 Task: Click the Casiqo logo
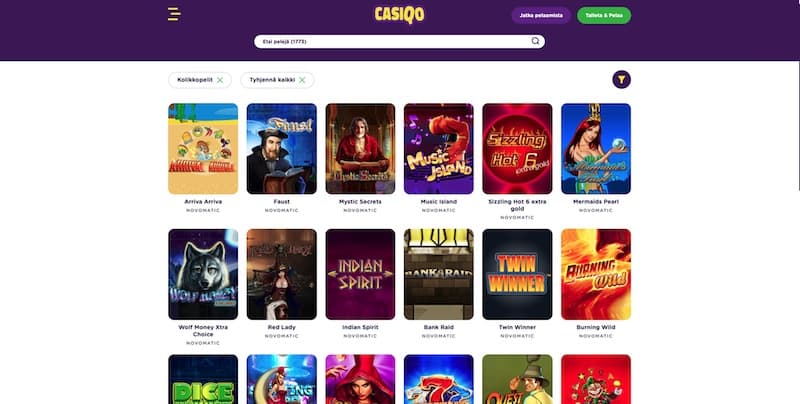[x=399, y=15]
